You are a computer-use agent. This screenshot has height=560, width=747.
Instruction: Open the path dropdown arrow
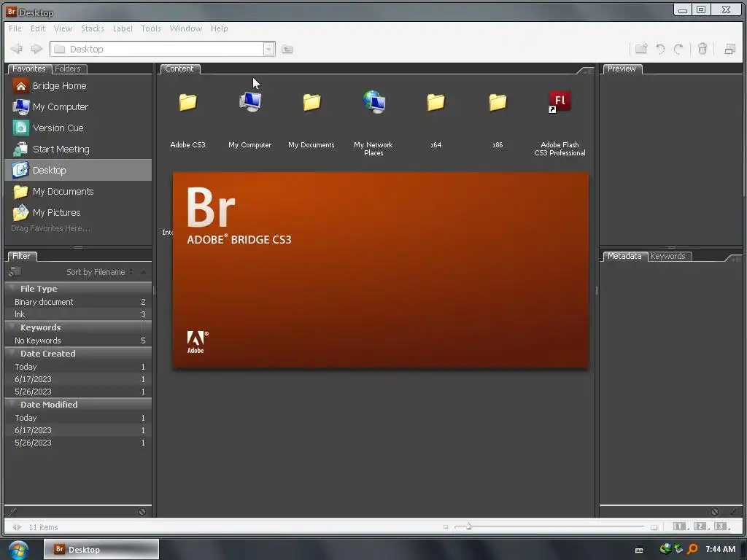268,49
